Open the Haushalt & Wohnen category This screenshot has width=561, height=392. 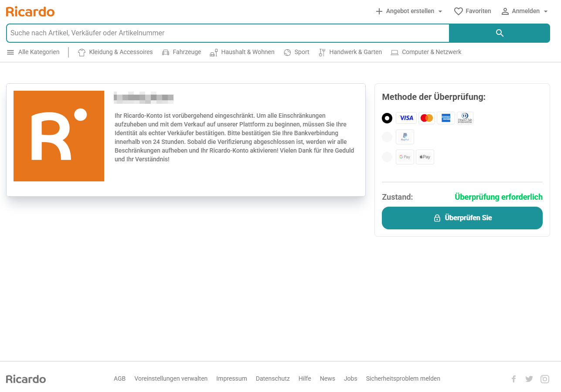click(x=242, y=52)
